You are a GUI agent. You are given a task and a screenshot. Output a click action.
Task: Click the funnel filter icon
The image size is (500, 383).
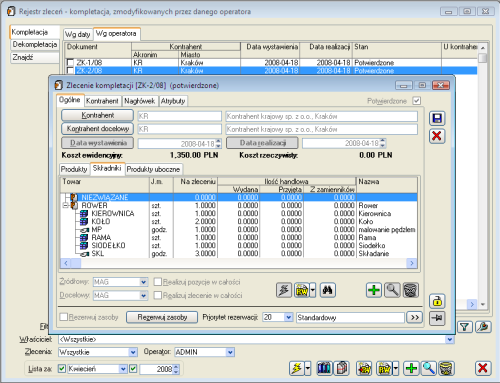pos(465,327)
